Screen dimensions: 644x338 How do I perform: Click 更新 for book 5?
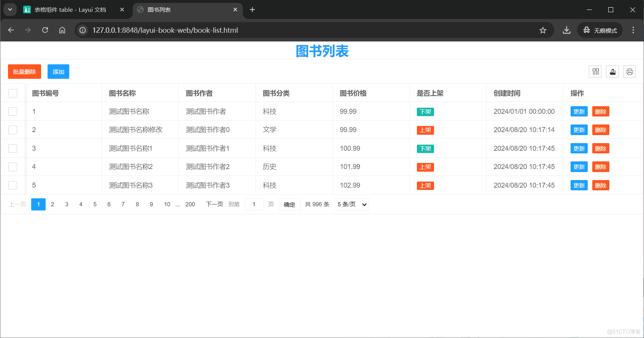(579, 185)
